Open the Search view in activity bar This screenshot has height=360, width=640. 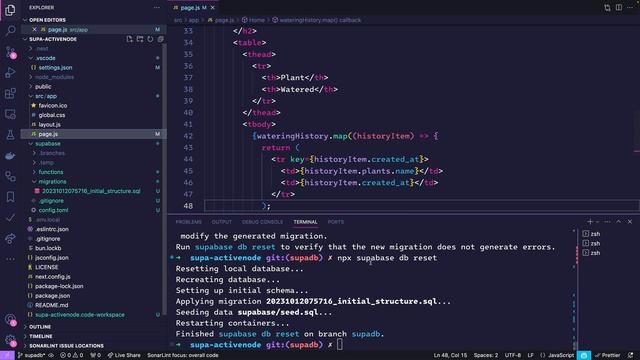pos(10,31)
